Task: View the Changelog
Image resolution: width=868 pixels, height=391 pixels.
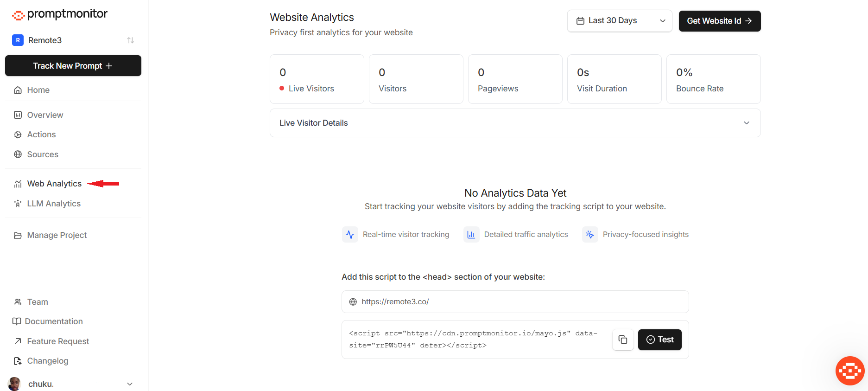Action: pos(48,361)
